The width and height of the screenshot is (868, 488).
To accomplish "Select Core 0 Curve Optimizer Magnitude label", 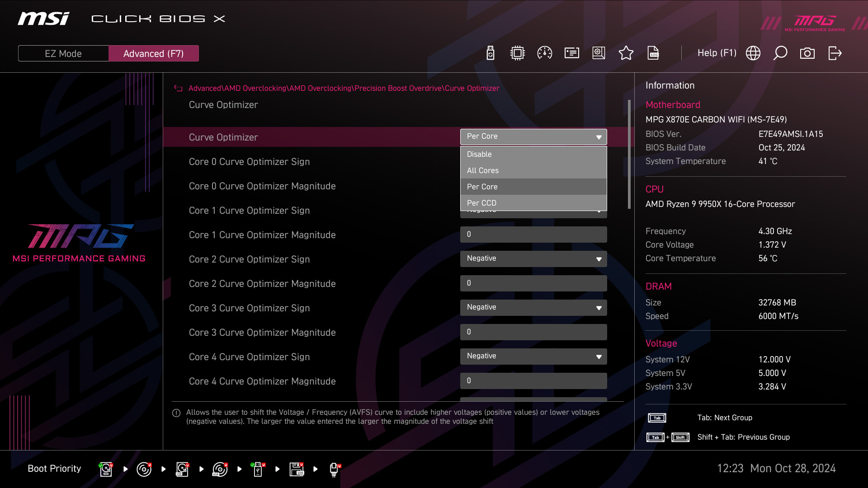I will coord(262,186).
